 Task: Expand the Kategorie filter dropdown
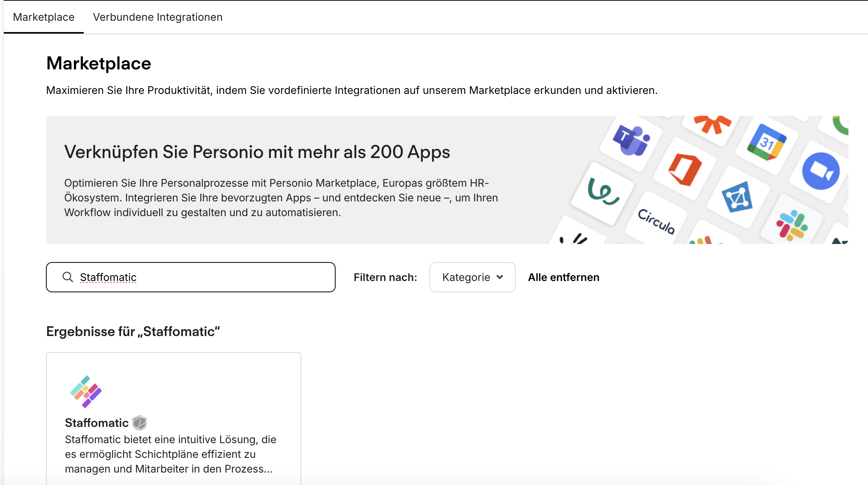tap(472, 277)
